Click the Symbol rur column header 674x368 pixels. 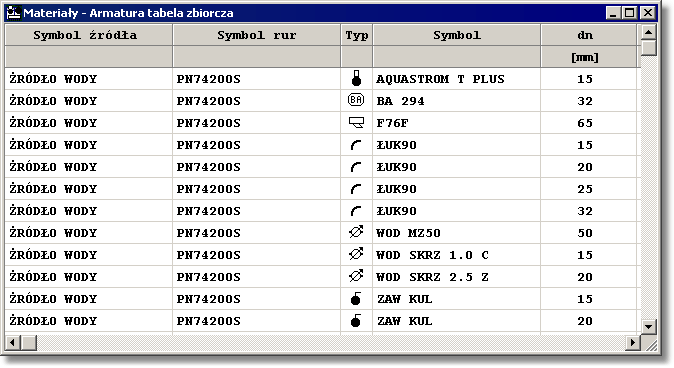[x=257, y=35]
